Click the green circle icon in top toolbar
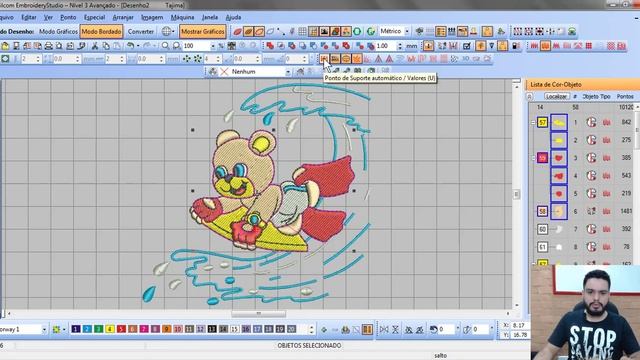 point(357,31)
